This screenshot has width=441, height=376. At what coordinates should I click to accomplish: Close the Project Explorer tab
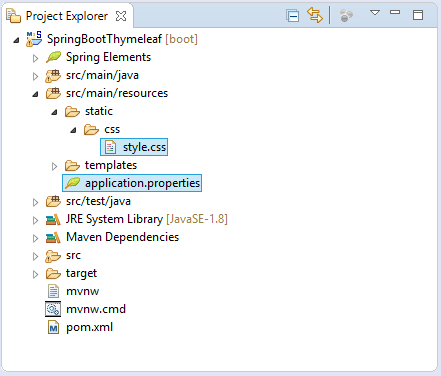(121, 16)
